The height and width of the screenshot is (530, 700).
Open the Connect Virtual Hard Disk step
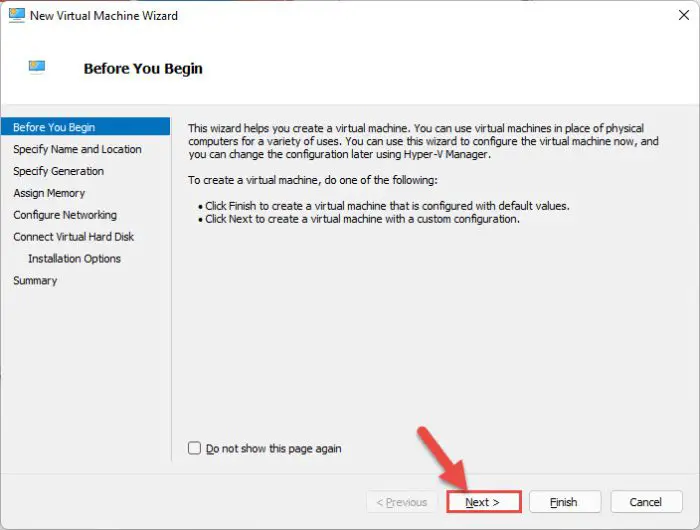coord(73,237)
